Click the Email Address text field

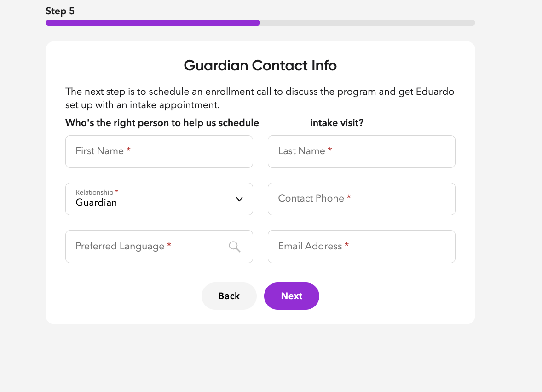click(x=361, y=247)
